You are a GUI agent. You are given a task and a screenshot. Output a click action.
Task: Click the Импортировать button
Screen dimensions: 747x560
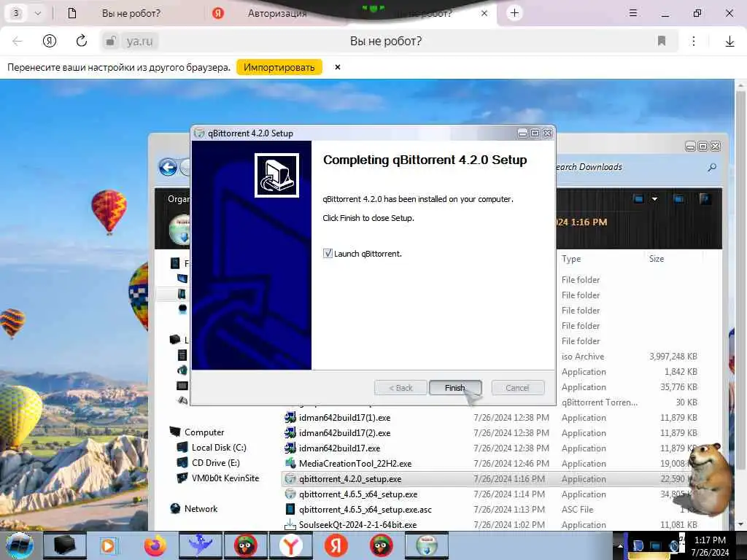tap(279, 67)
